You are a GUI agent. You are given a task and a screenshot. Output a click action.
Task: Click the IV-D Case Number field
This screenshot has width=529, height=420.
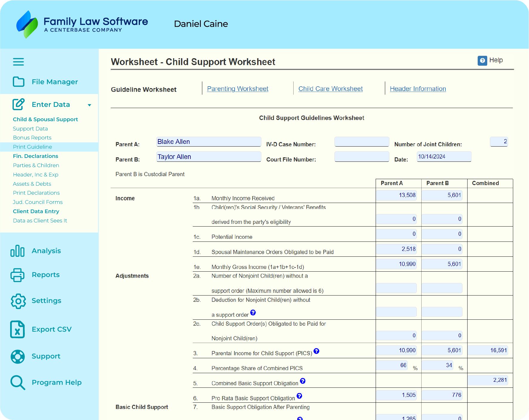(362, 142)
